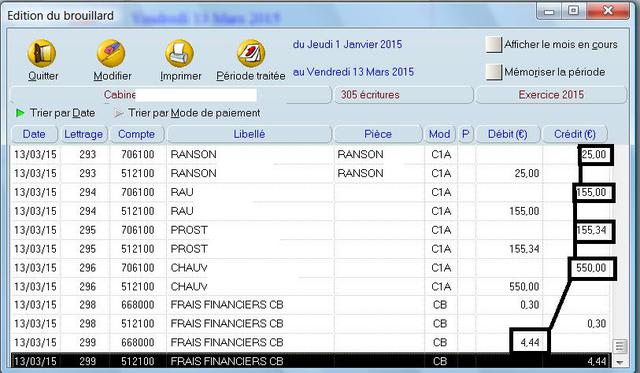Click the Exercice 2015 label
This screenshot has height=373, width=640.
(551, 95)
